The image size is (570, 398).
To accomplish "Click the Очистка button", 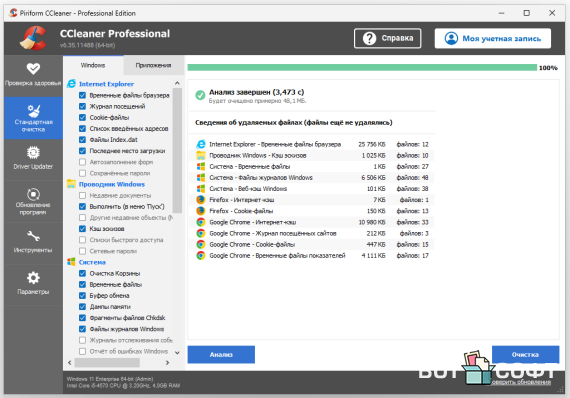I will coord(525,354).
